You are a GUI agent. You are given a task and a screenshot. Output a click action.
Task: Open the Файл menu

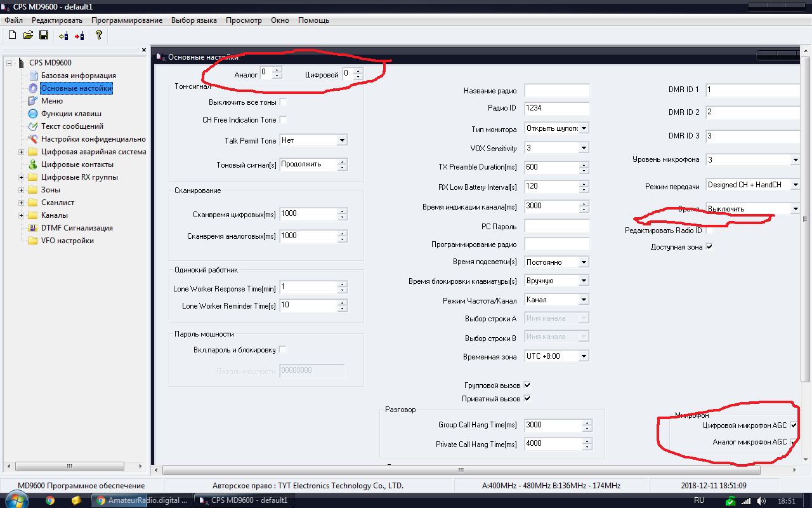click(x=13, y=20)
